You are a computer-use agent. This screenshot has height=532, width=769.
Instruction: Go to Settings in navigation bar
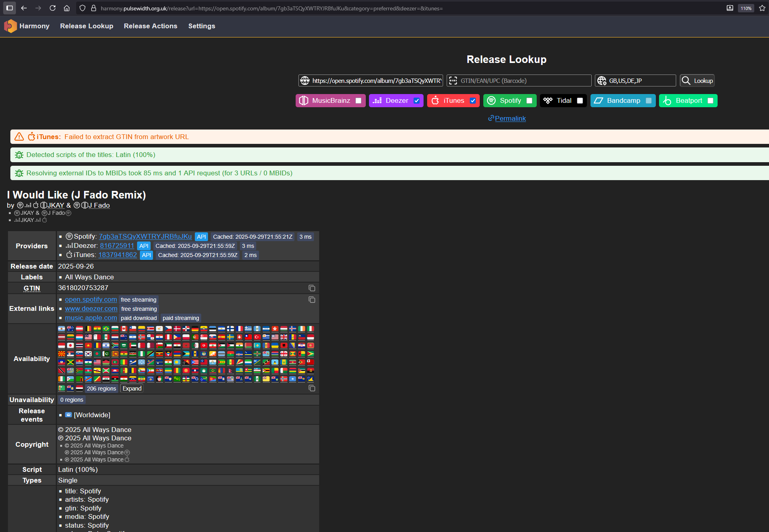202,26
